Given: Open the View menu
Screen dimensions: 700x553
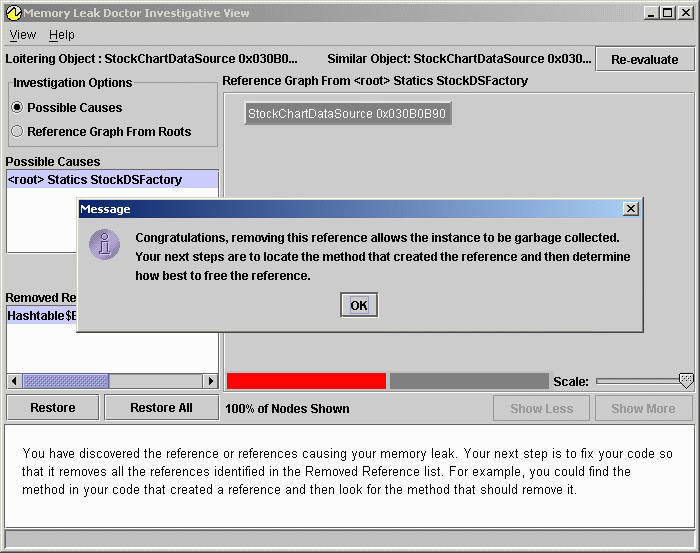Looking at the screenshot, I should pyautogui.click(x=22, y=35).
